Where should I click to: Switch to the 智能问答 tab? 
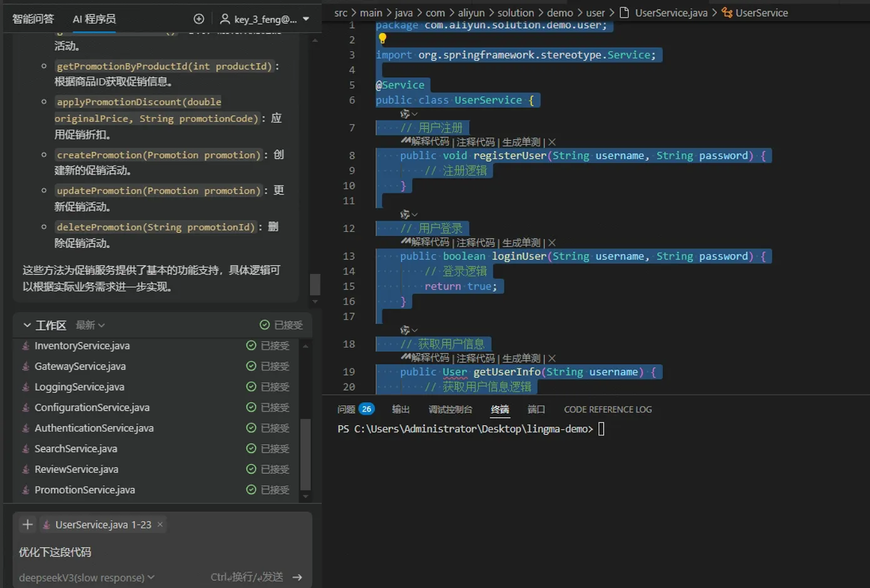[x=33, y=19]
